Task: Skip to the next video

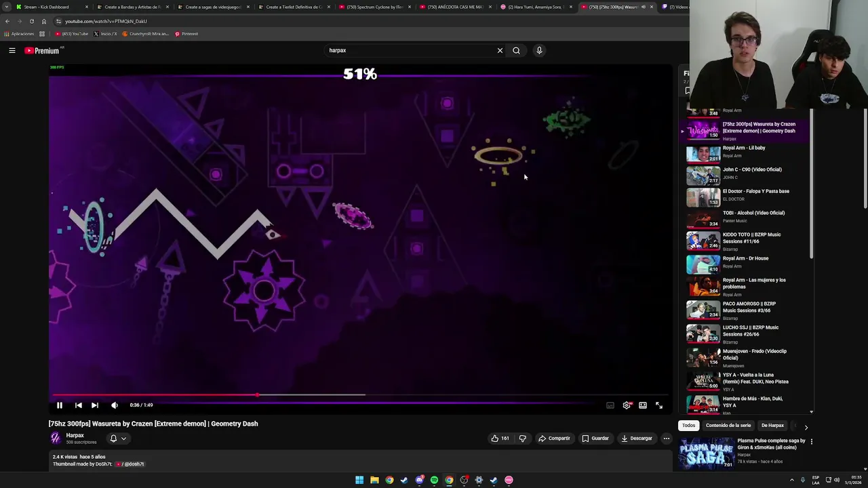Action: pyautogui.click(x=95, y=405)
